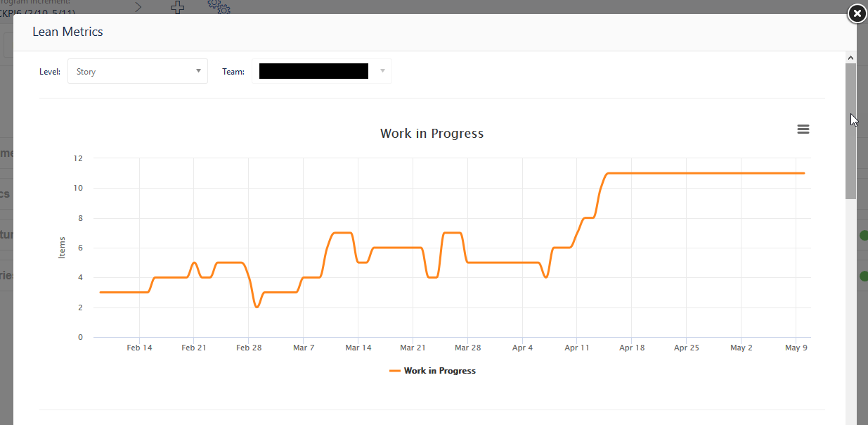
Task: Click the Apr 4 x-axis label
Action: [522, 348]
